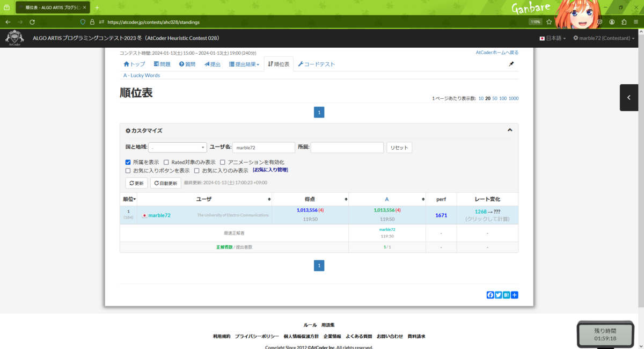Open the 提出結果 dropdown tab
Viewport: 644px width, 349px height.
244,64
